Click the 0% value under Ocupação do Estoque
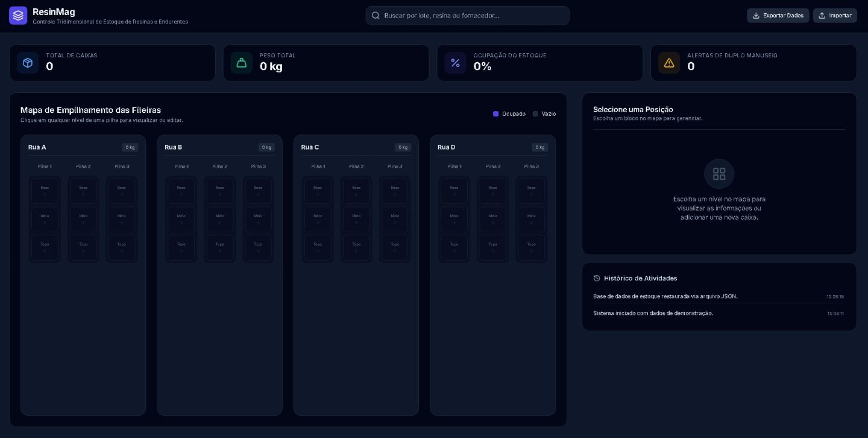The width and height of the screenshot is (868, 438). pyautogui.click(x=482, y=66)
